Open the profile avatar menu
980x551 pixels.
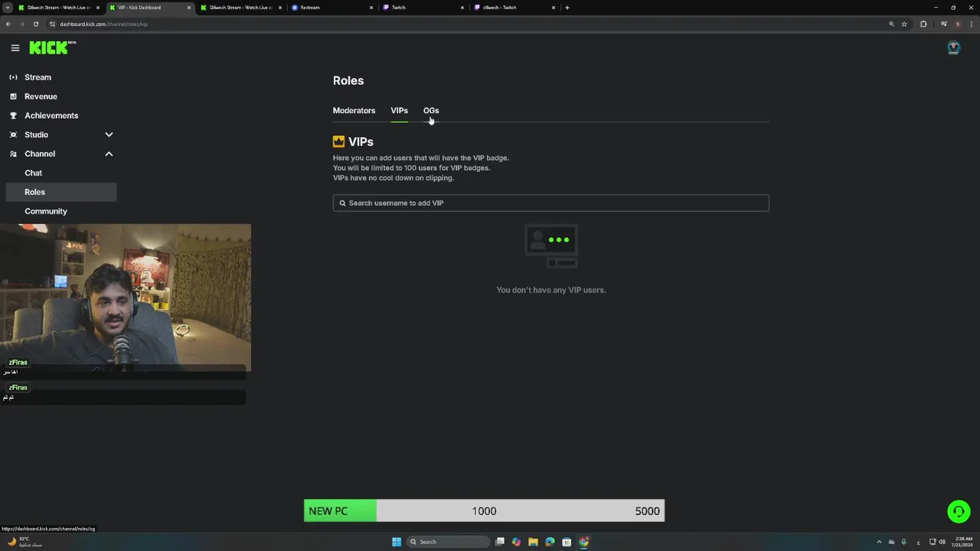(x=953, y=47)
